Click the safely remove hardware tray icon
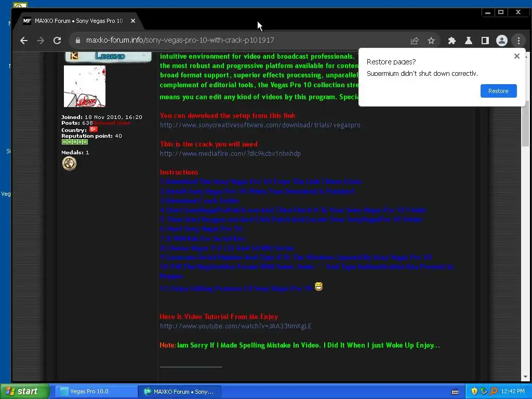This screenshot has height=399, width=532. [x=484, y=392]
